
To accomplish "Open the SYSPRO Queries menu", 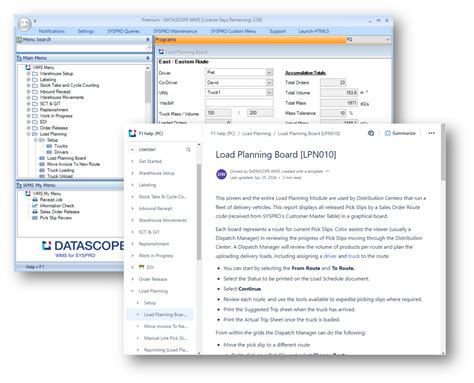I will pyautogui.click(x=123, y=31).
